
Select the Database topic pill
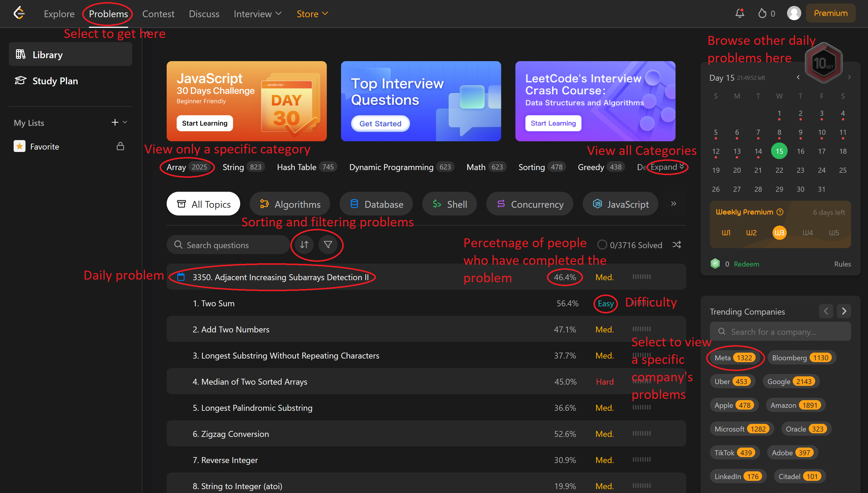[376, 204]
